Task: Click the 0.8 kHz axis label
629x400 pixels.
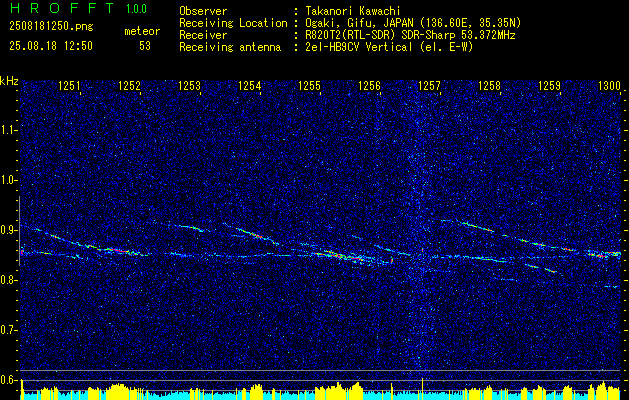Action: (9, 280)
